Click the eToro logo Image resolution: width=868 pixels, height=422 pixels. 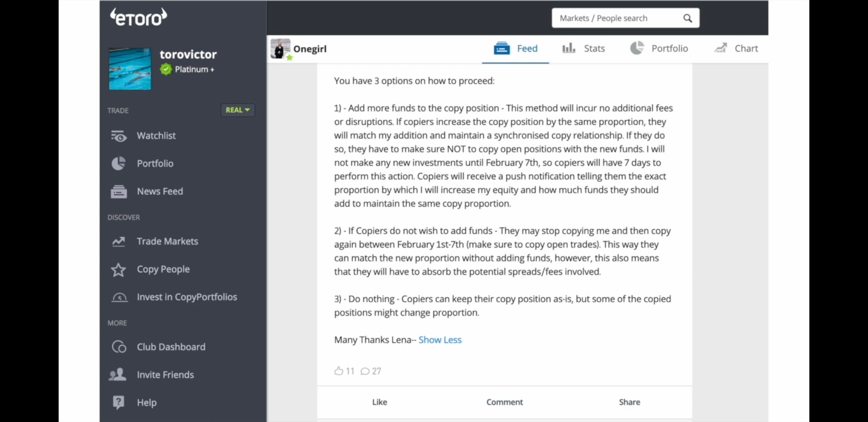pos(139,18)
